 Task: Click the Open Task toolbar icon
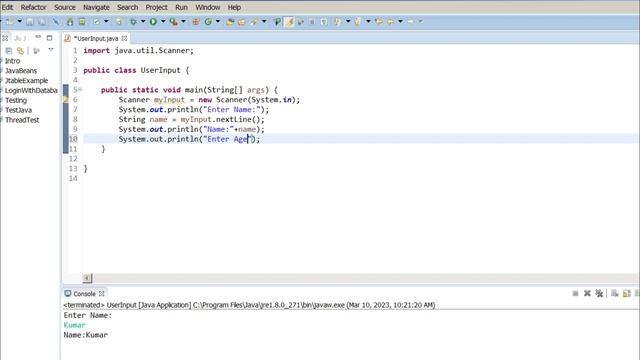pos(242,21)
